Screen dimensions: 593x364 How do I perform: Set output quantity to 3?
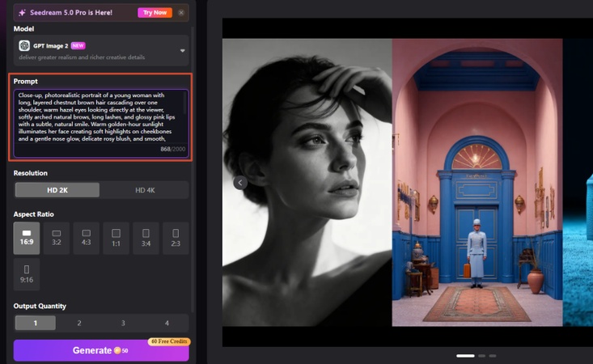coord(123,323)
